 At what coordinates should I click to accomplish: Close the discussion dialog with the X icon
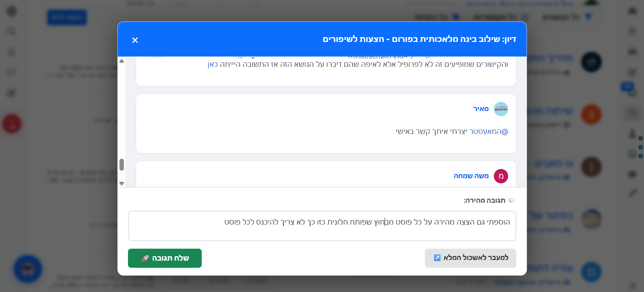point(135,40)
